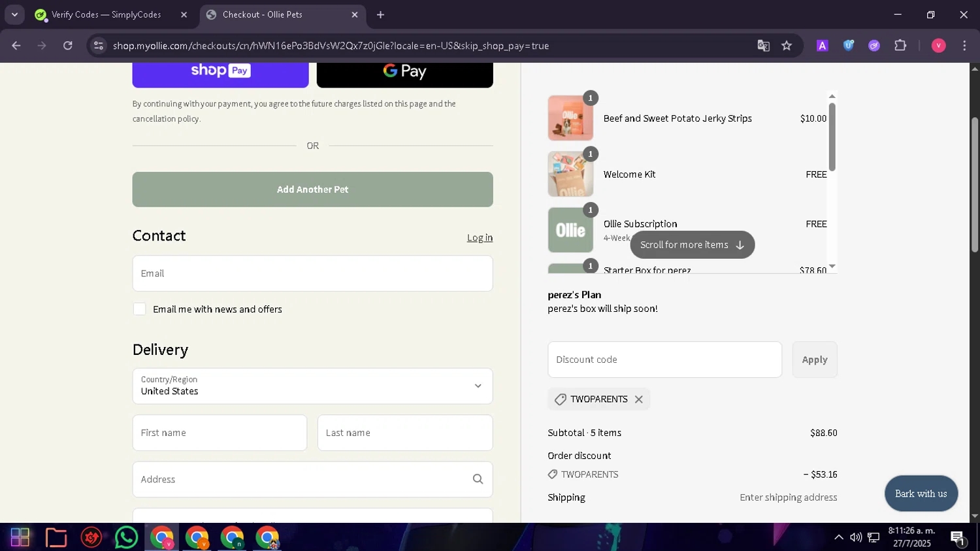This screenshot has height=551, width=980.
Task: Open Chrome's three-dot menu
Action: pyautogui.click(x=964, y=46)
